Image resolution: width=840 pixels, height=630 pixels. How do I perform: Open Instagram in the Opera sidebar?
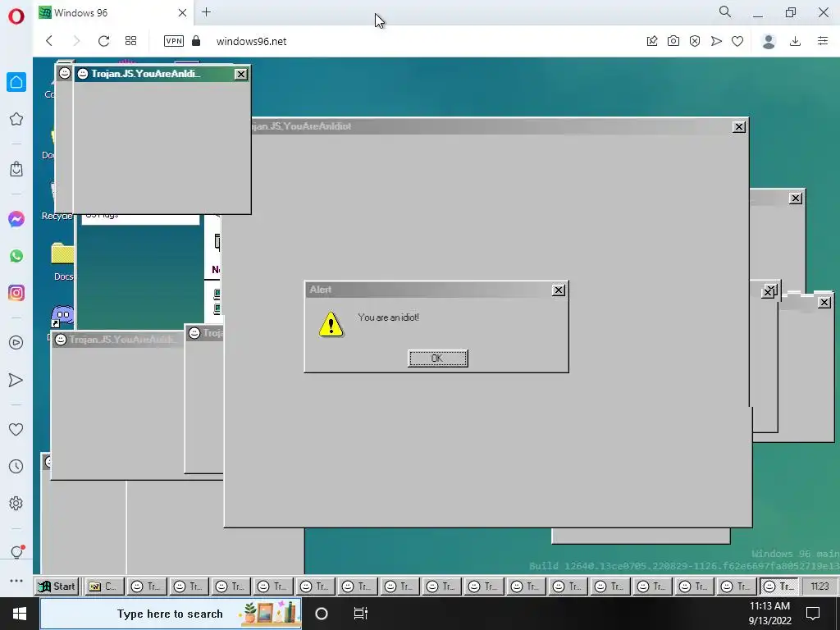(16, 293)
